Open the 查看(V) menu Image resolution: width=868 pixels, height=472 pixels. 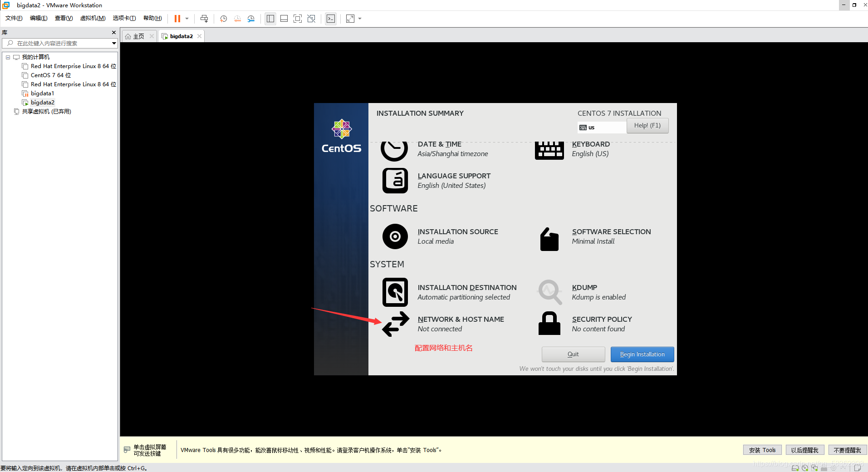click(64, 18)
